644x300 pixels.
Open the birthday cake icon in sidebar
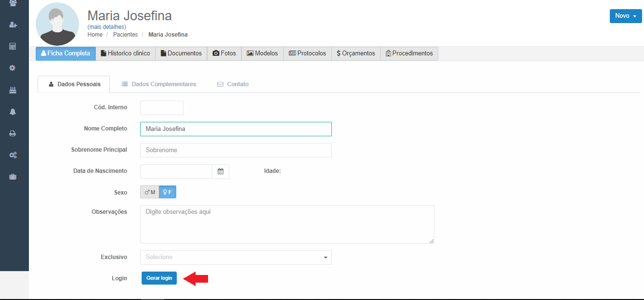13,90
